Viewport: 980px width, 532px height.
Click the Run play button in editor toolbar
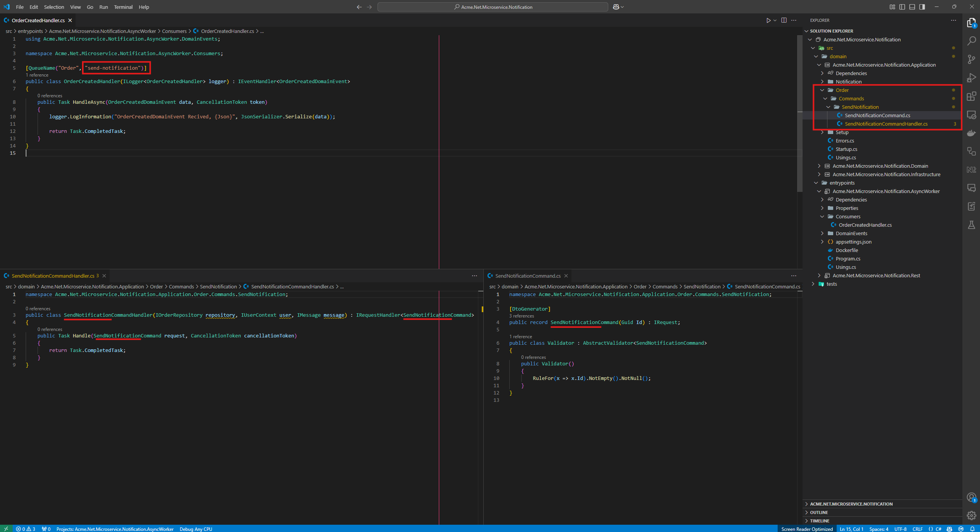tap(768, 20)
